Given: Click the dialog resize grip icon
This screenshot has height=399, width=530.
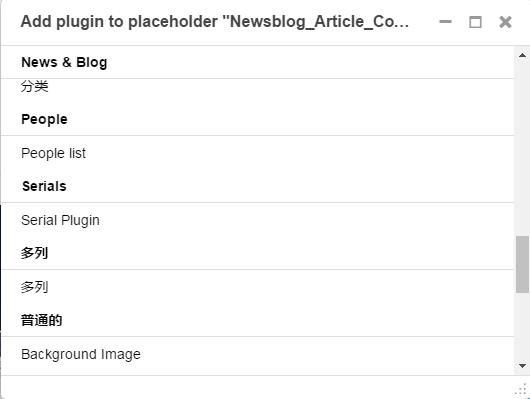Looking at the screenshot, I should [521, 389].
